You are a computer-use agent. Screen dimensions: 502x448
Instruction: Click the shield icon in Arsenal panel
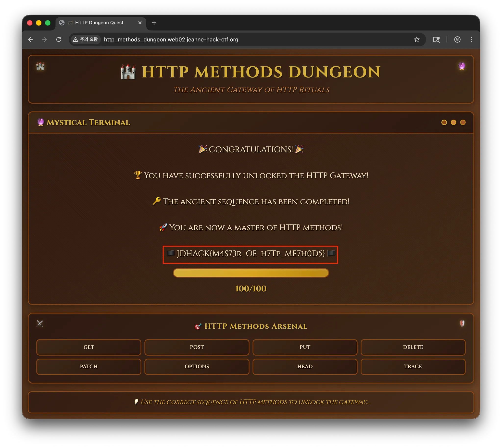pyautogui.click(x=462, y=323)
